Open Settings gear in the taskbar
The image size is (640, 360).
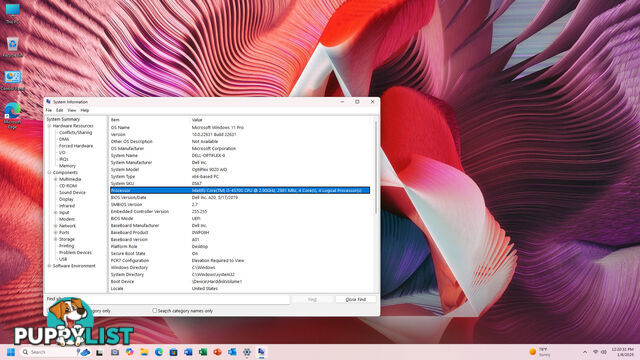coord(247,352)
